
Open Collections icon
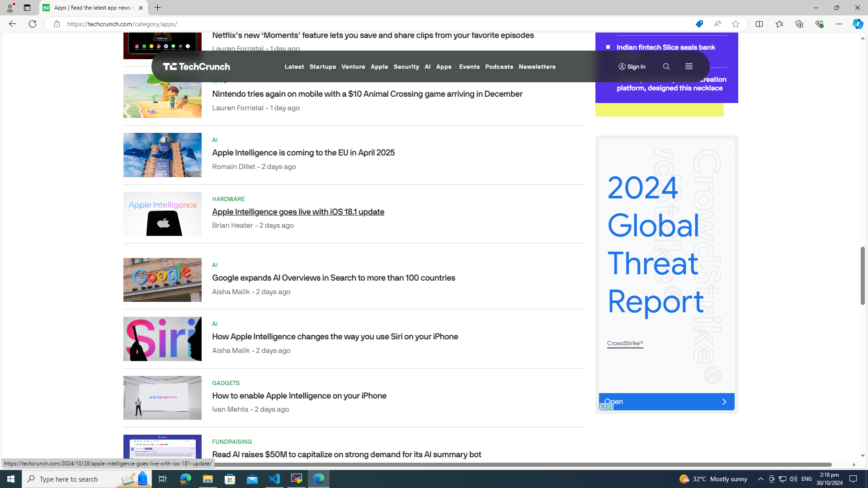pyautogui.click(x=799, y=24)
